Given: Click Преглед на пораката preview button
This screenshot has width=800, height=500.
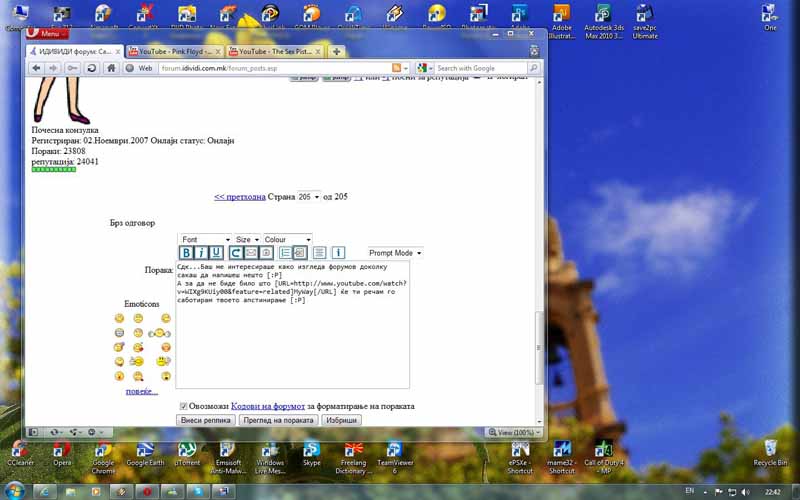Looking at the screenshot, I should pyautogui.click(x=279, y=420).
